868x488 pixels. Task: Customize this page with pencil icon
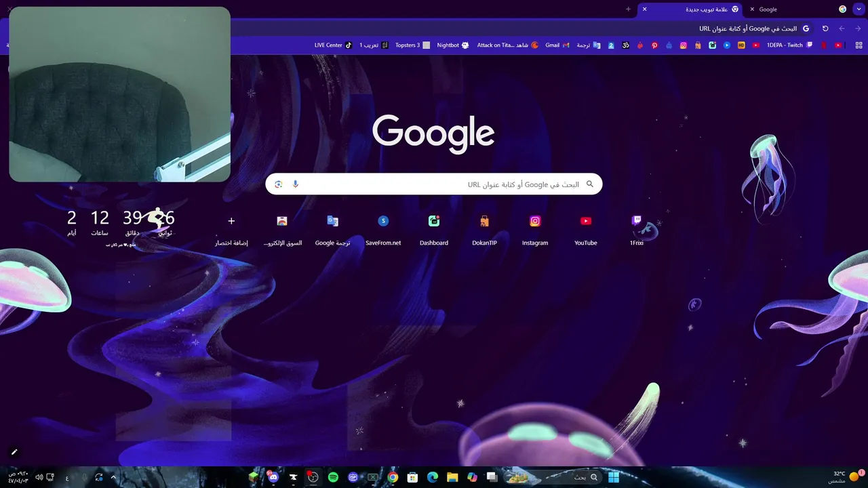(14, 452)
